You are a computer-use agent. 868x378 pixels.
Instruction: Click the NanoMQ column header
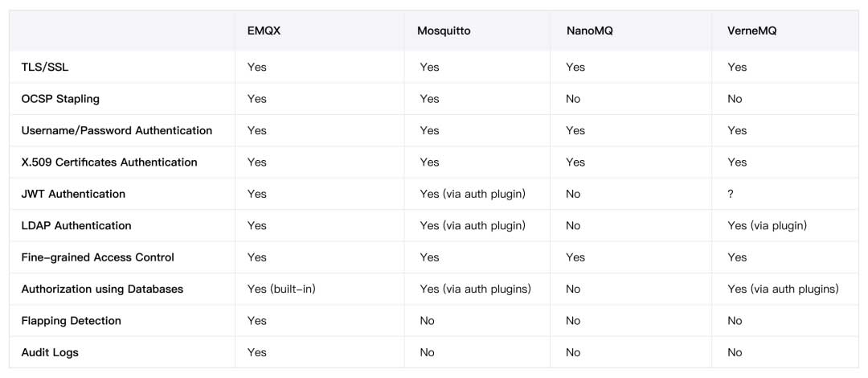point(592,31)
